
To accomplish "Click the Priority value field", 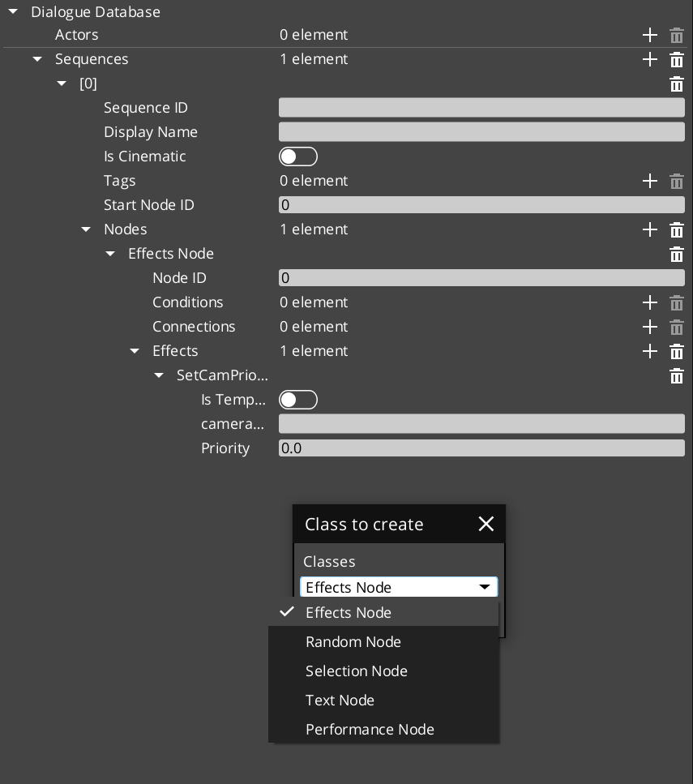I will [x=481, y=448].
